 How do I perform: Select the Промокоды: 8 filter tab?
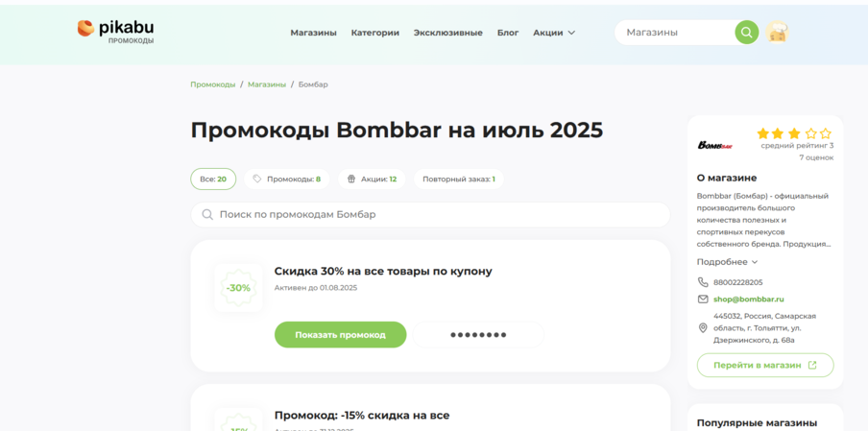pyautogui.click(x=287, y=180)
